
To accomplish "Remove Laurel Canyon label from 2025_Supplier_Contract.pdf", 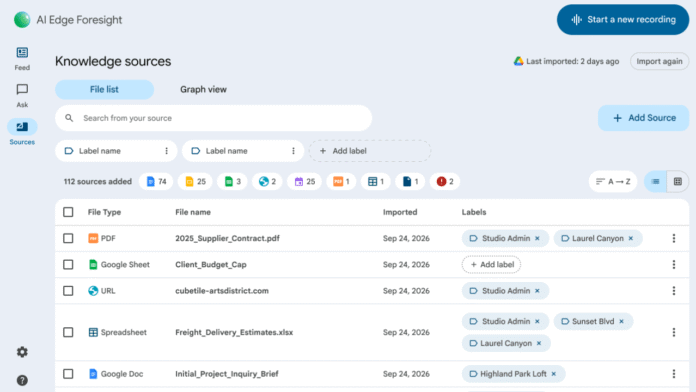I will pos(631,238).
